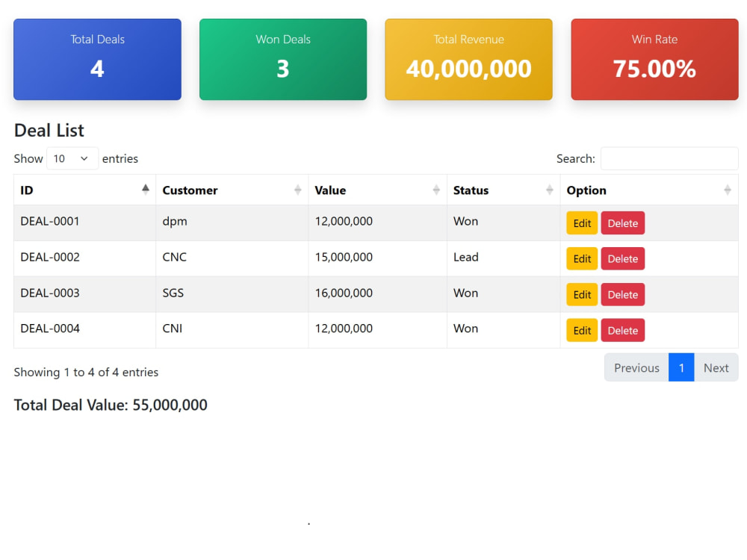Image resolution: width=747 pixels, height=560 pixels.
Task: Select the DEAL-0001 ID cell
Action: coord(85,222)
